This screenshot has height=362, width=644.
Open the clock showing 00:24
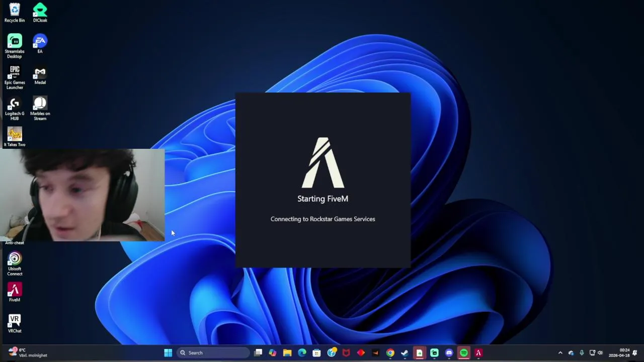click(619, 353)
